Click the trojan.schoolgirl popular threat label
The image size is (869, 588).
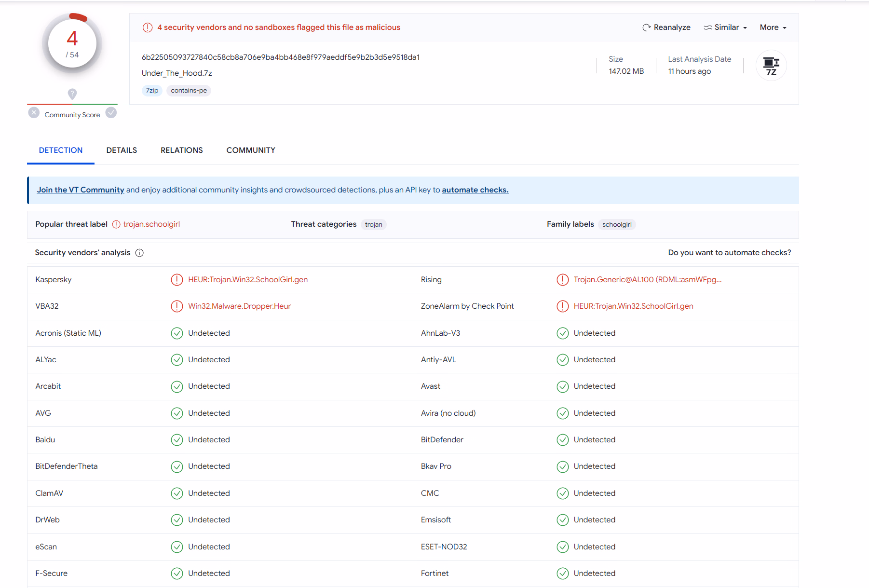tap(151, 224)
